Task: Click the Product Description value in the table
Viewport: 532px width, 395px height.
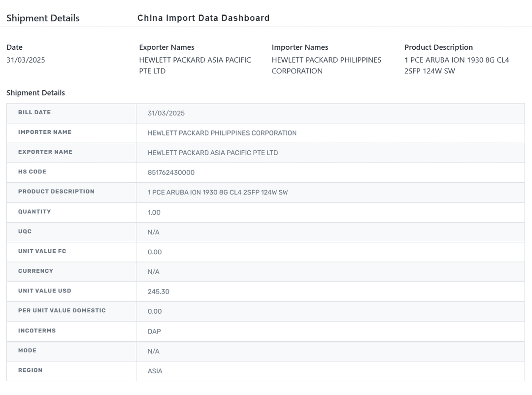Action: pyautogui.click(x=217, y=193)
